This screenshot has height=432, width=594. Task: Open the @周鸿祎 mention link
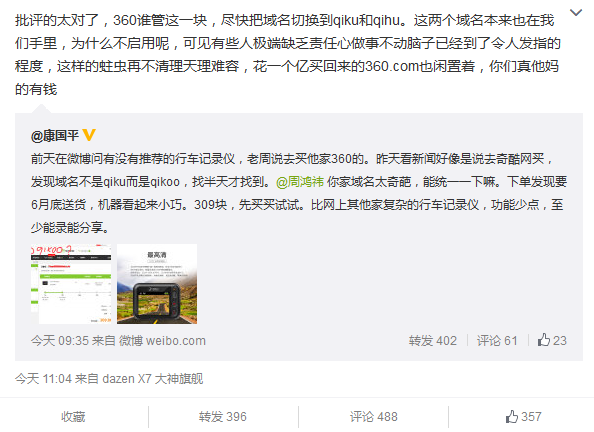pyautogui.click(x=300, y=182)
